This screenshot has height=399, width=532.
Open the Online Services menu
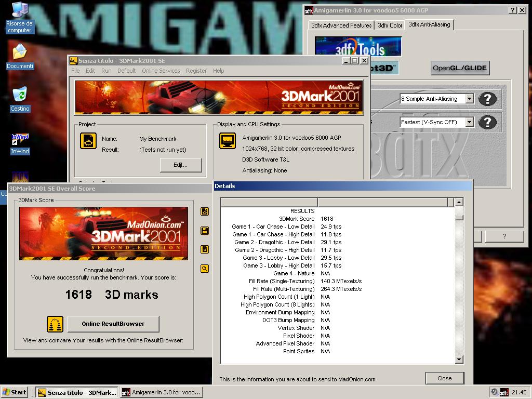pos(161,71)
